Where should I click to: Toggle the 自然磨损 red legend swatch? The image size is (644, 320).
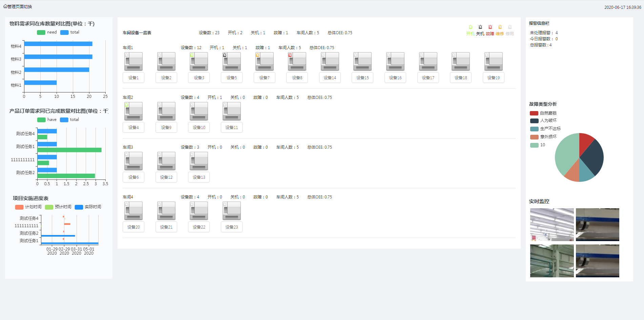tap(534, 113)
